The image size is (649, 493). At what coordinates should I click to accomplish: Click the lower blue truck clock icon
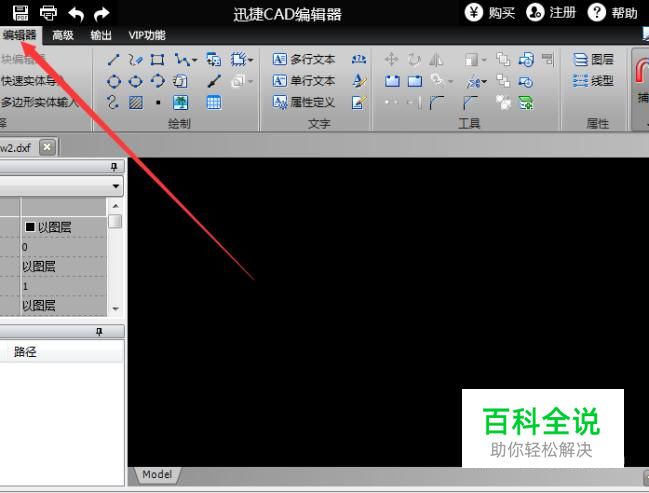point(526,82)
